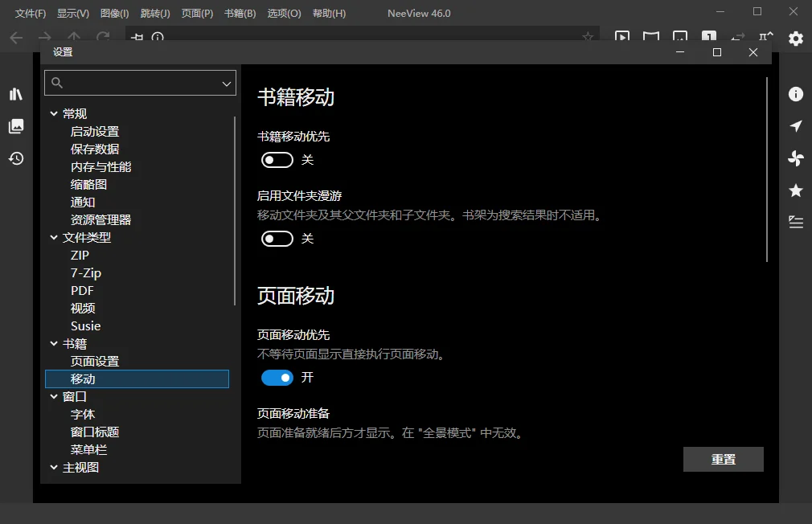Show the file information panel icon
Viewport: 812px width, 524px height.
point(795,94)
